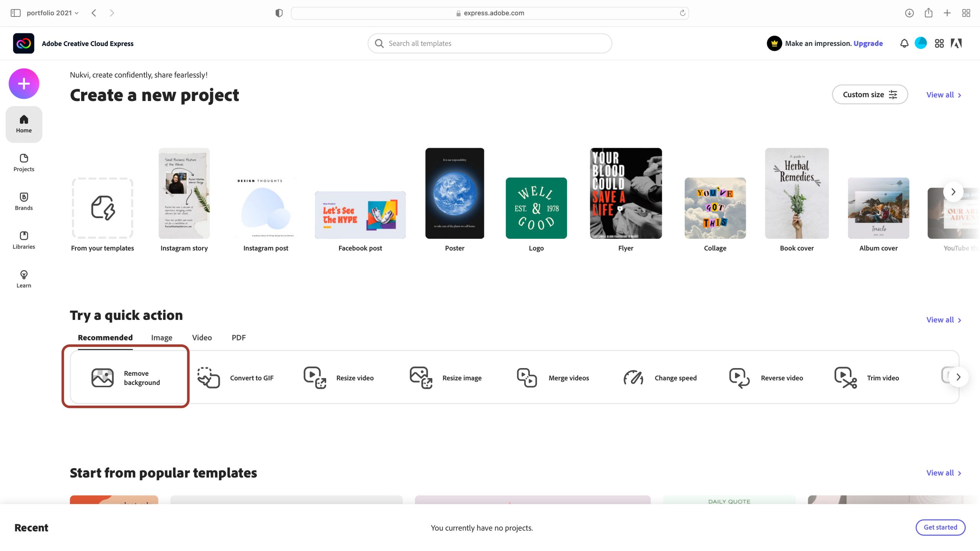Click the Custom size button
Viewport: 980px width, 551px height.
pyautogui.click(x=869, y=95)
